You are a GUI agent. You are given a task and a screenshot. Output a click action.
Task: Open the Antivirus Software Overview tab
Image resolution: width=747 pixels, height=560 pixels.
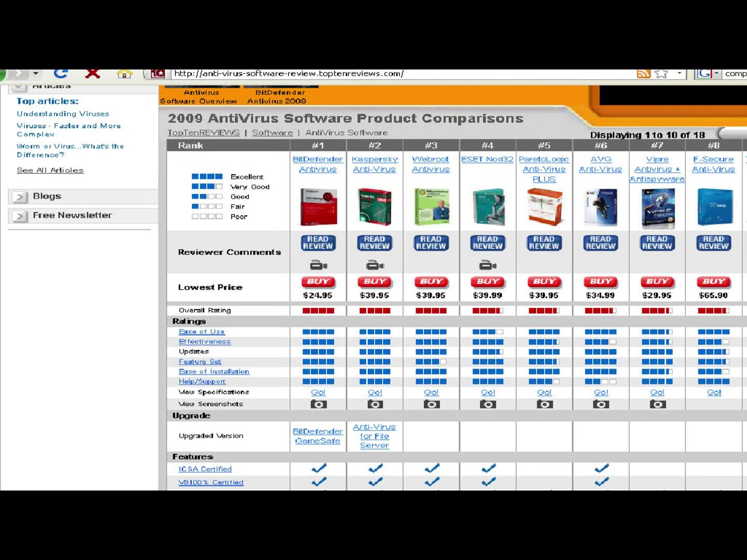(199, 96)
